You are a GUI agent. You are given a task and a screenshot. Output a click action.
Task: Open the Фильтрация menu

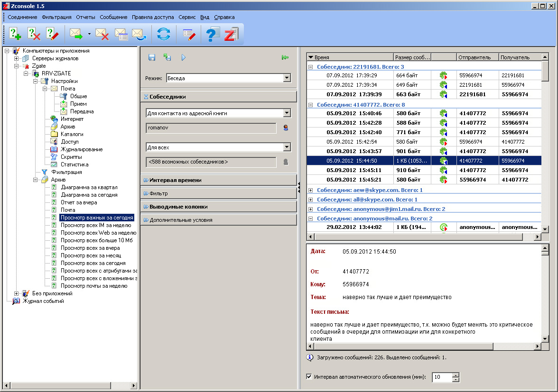56,17
